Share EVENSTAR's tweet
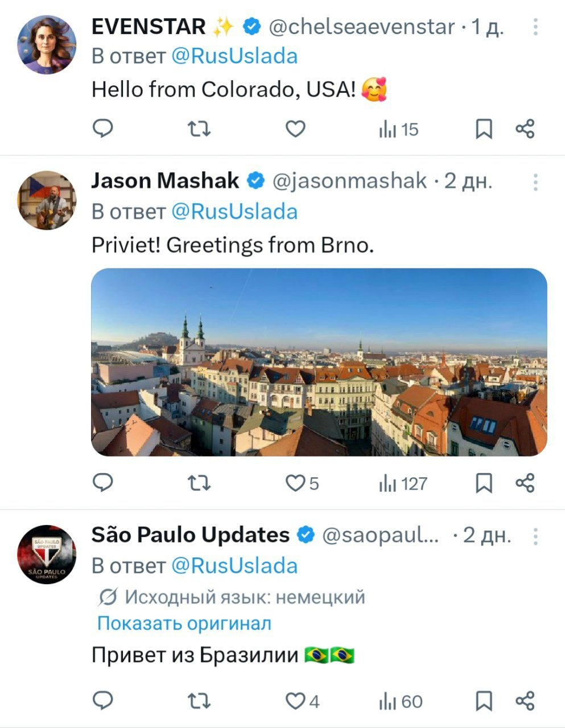Viewport: 565px width, 728px height. coord(525,129)
